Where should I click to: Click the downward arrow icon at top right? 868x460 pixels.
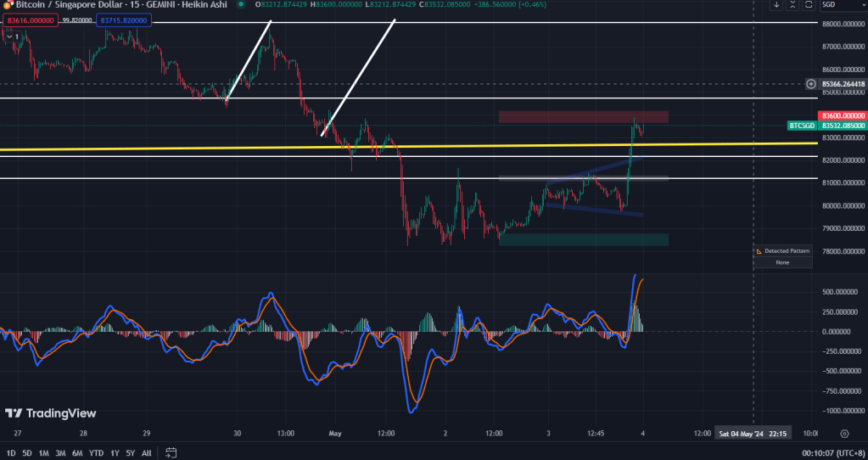tap(776, 5)
